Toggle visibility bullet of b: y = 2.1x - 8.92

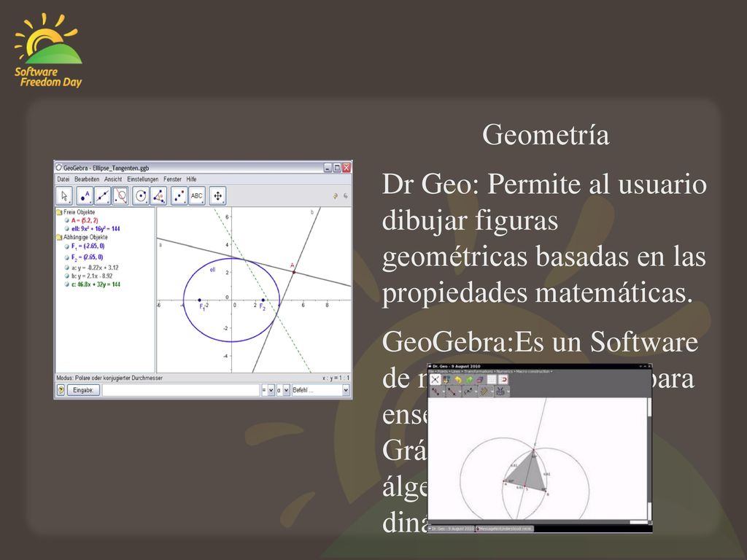66,276
